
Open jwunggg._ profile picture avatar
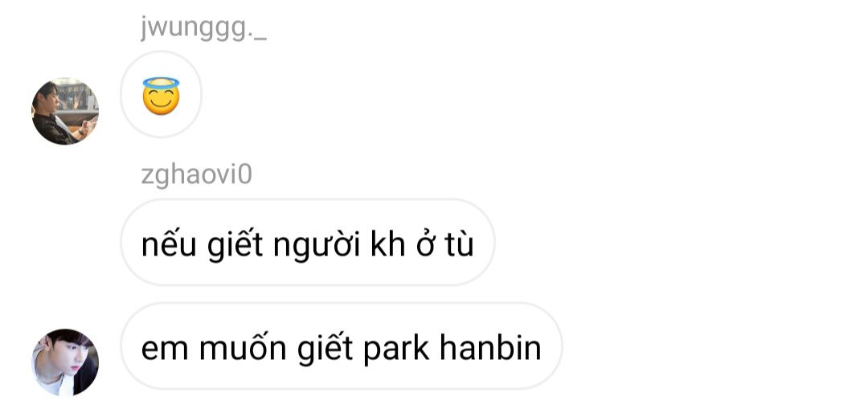65,111
